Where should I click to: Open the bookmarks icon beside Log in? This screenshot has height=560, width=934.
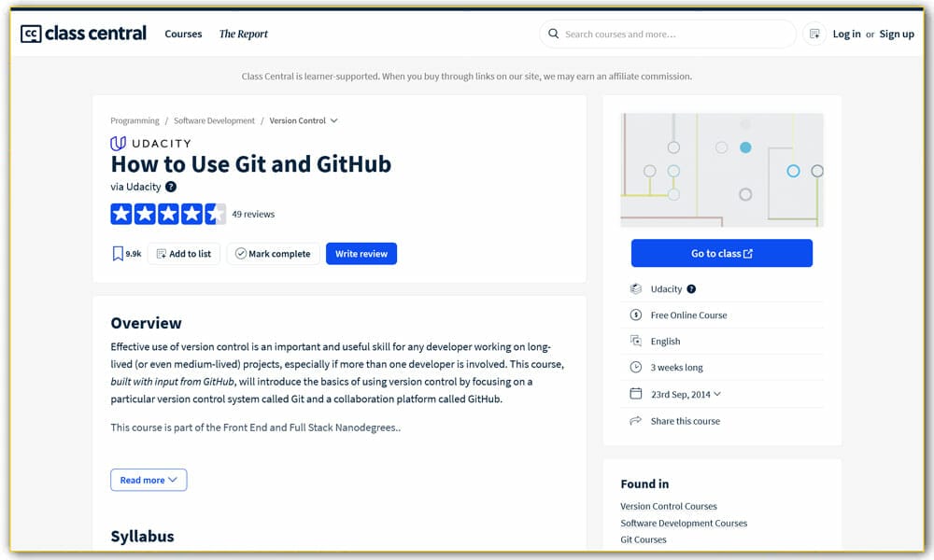tap(814, 33)
